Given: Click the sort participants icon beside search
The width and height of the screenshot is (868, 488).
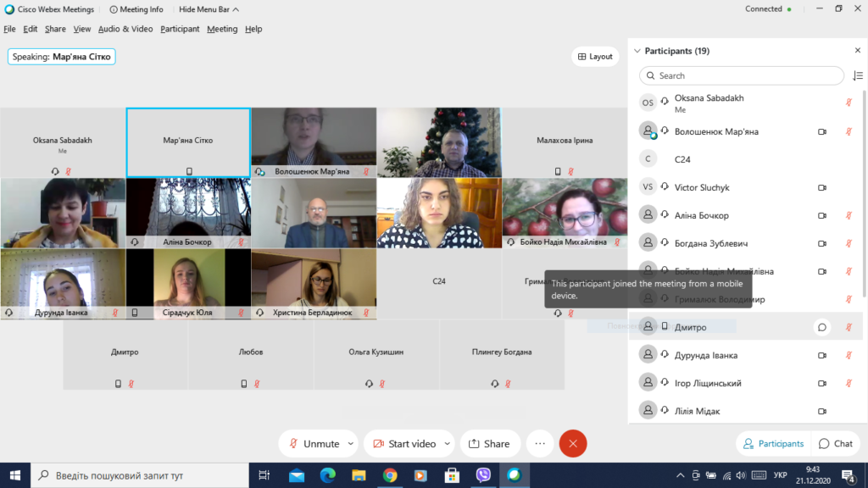Looking at the screenshot, I should pos(858,75).
